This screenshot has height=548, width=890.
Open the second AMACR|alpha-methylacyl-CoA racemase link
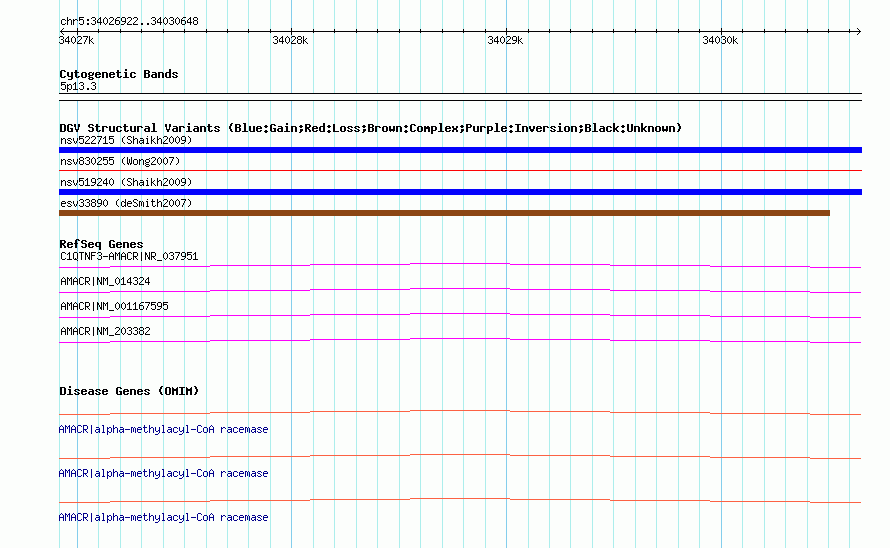click(x=163, y=474)
